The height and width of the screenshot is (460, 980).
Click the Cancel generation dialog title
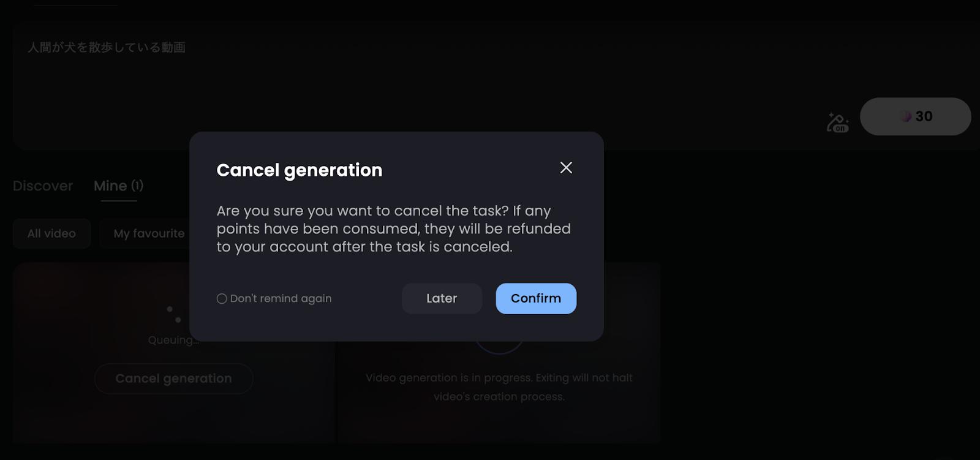(x=300, y=170)
